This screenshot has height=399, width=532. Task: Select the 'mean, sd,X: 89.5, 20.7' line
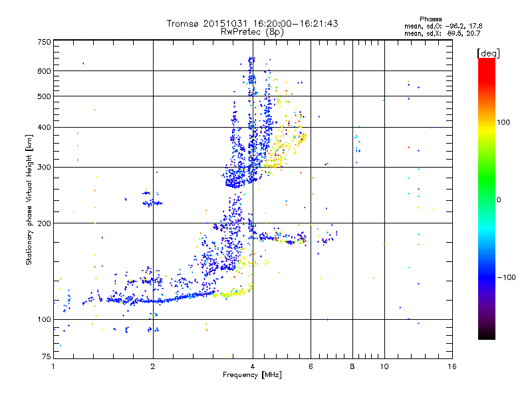pyautogui.click(x=442, y=33)
